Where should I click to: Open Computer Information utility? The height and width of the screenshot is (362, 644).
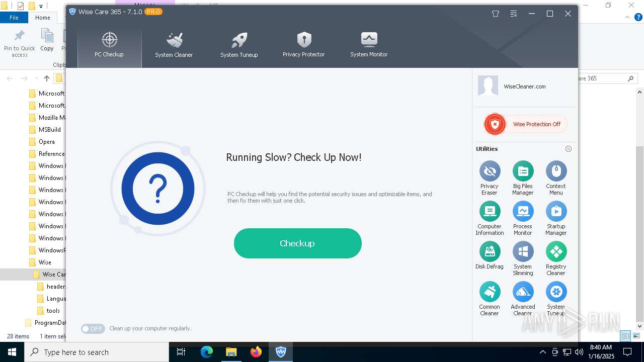pyautogui.click(x=490, y=218)
